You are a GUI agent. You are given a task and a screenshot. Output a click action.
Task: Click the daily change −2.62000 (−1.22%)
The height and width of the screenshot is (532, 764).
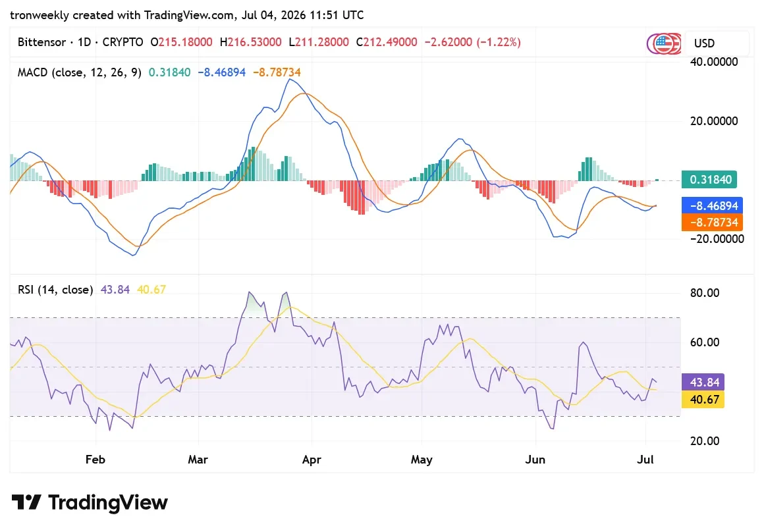(x=472, y=42)
